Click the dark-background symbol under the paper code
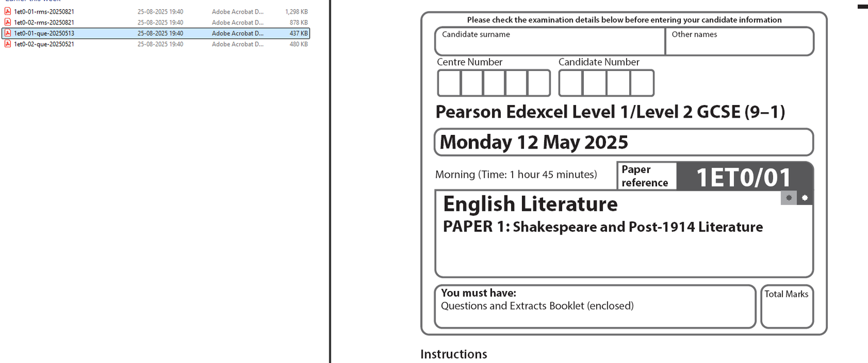This screenshot has width=868, height=363. click(x=805, y=198)
